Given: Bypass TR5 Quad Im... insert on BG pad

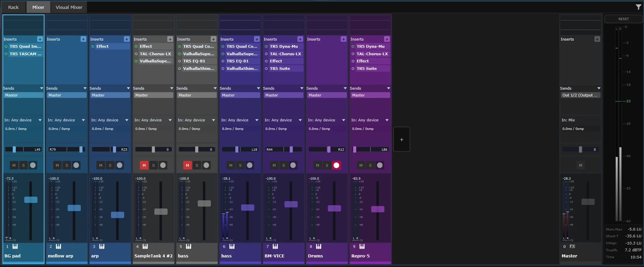Looking at the screenshot, I should point(6,46).
